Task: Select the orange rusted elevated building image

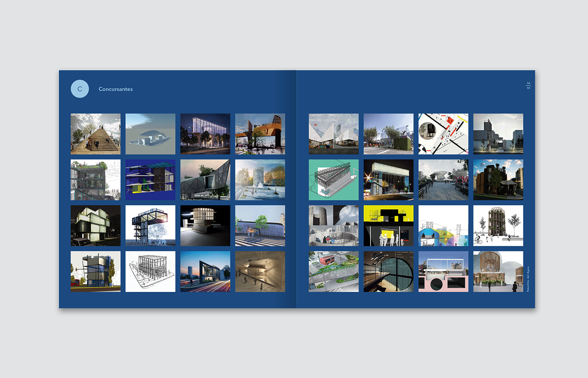Action: click(x=260, y=134)
